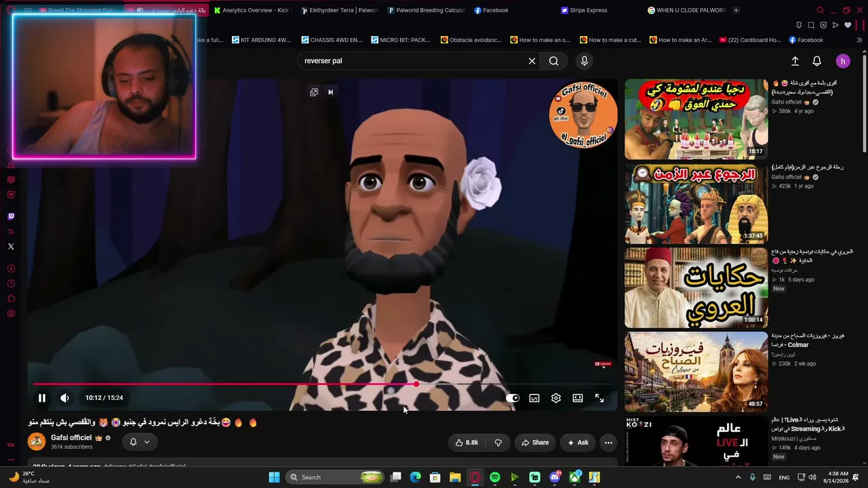Open the Windows Start menu

coord(274,477)
